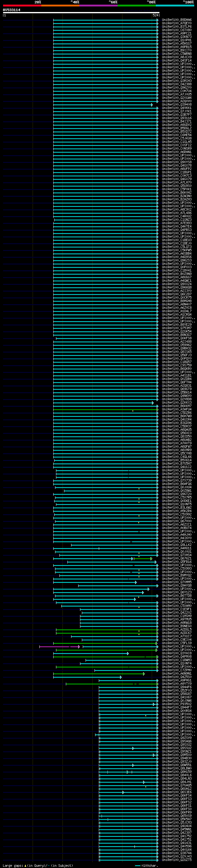Select hit label UniRef100_B3GD96
The width and height of the screenshot is (197, 868).
pyautogui.click(x=177, y=423)
